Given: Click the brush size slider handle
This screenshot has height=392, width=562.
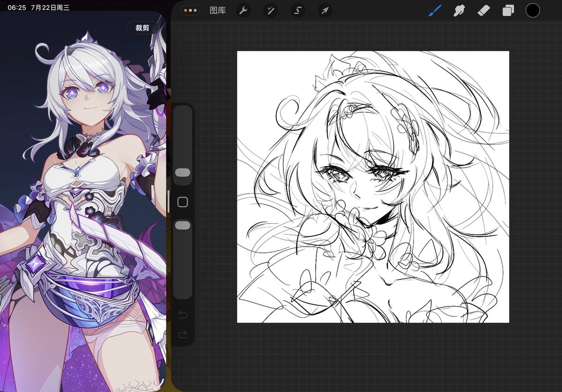Looking at the screenshot, I should click(183, 173).
